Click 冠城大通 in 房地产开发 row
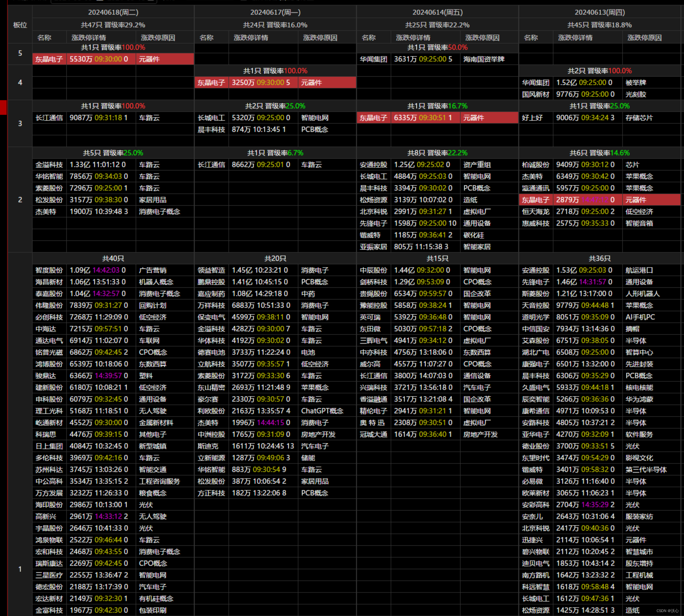684x616 pixels. [x=373, y=434]
